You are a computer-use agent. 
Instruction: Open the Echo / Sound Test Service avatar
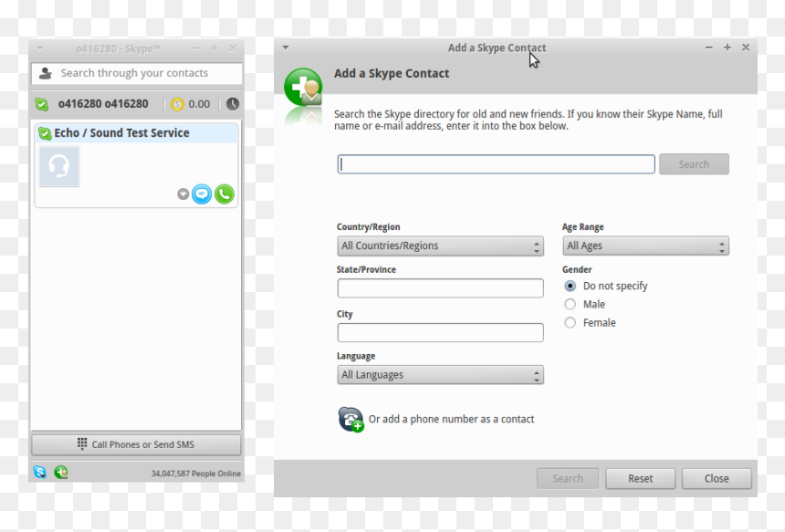[59, 166]
